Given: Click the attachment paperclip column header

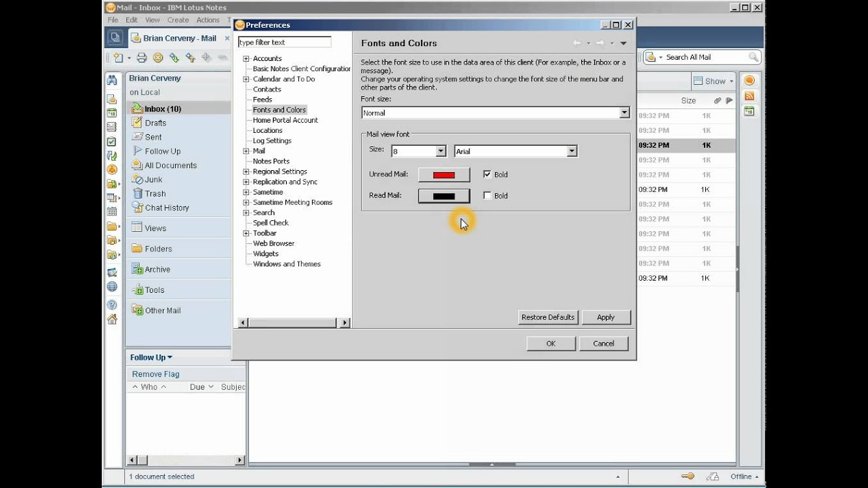Looking at the screenshot, I should [x=717, y=100].
